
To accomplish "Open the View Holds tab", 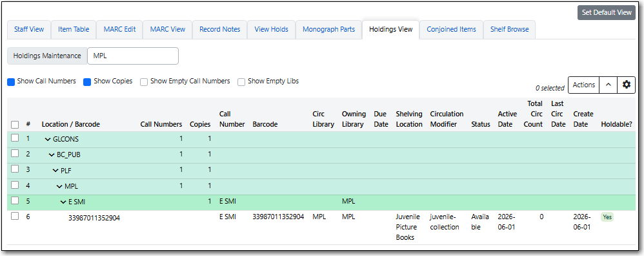I will pyautogui.click(x=272, y=30).
